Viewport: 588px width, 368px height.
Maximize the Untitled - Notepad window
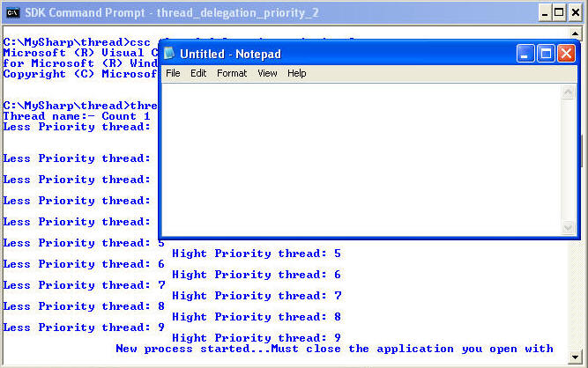[547, 54]
